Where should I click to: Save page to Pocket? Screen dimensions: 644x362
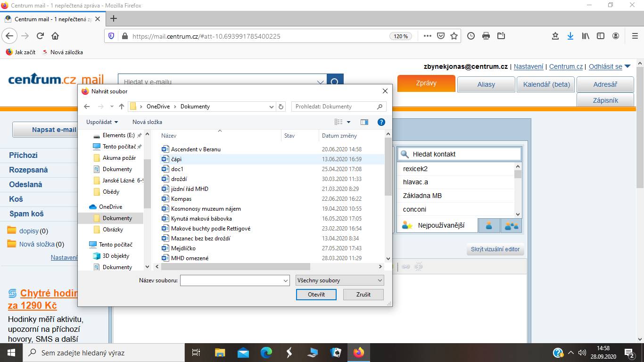(x=441, y=36)
